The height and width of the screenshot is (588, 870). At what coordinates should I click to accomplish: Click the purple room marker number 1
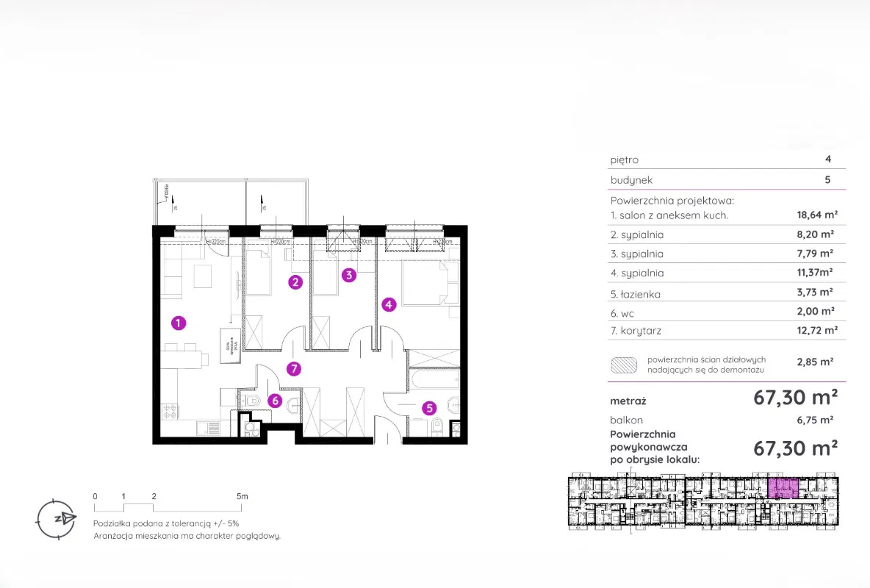[177, 322]
